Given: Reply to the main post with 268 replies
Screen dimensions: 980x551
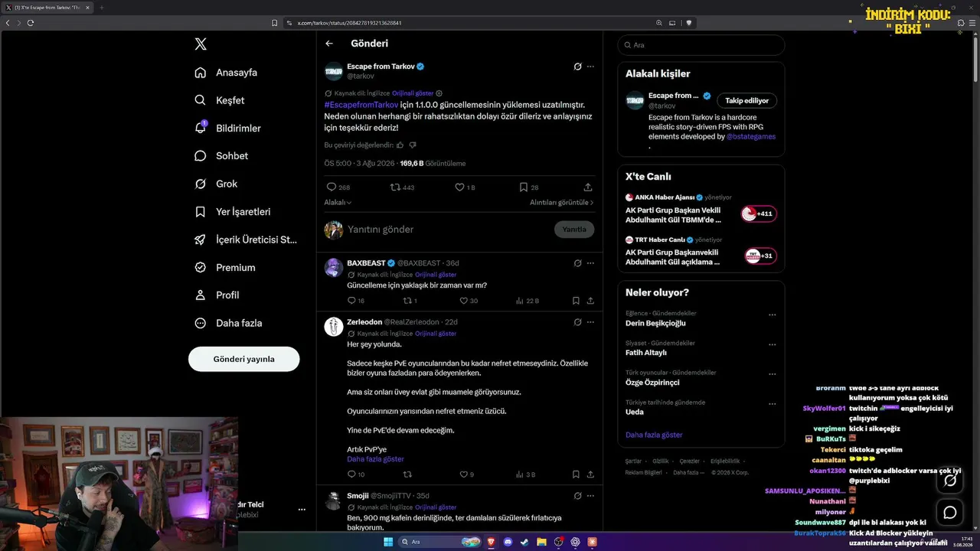Looking at the screenshot, I should (338, 187).
